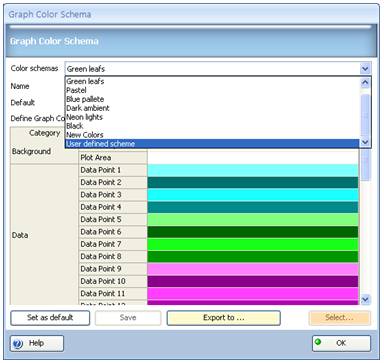
Task: Click the Data Point 9 pink swatch
Action: click(x=253, y=269)
